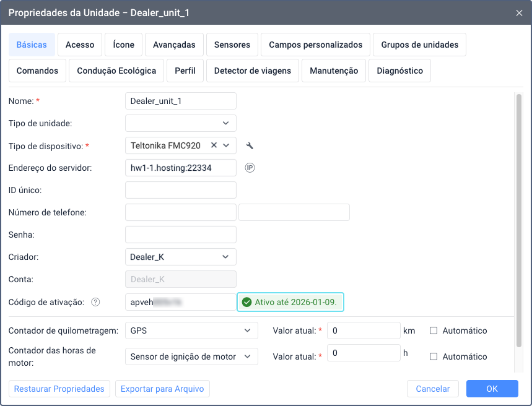Click the green 'Ativo até 2026-01-09' status badge
Screen dimensions: 532x406
[290, 302]
